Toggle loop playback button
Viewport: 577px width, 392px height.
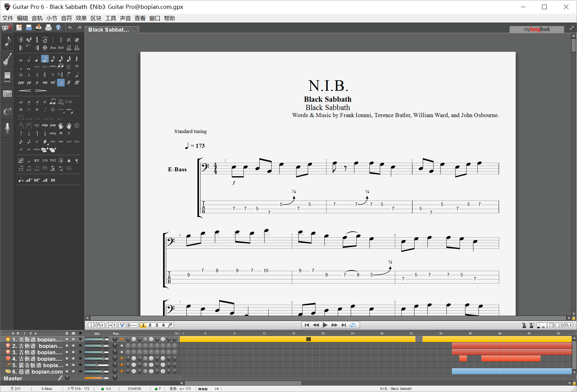click(x=353, y=325)
